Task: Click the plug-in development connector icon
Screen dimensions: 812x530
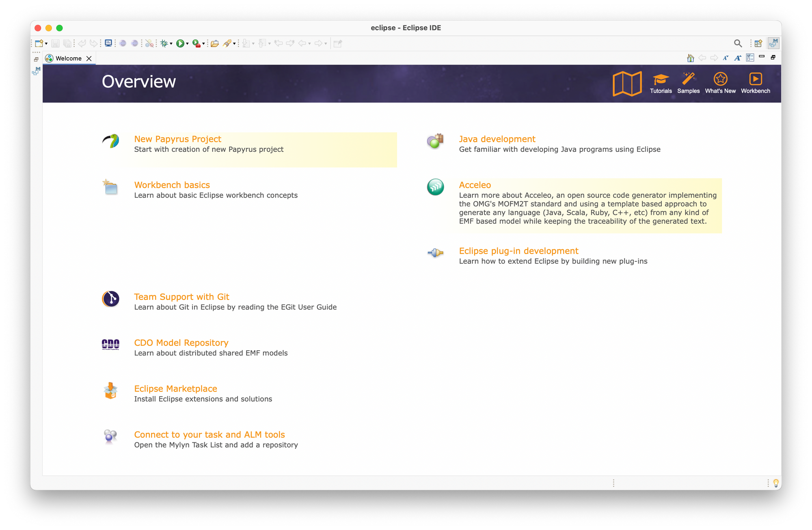Action: [435, 253]
